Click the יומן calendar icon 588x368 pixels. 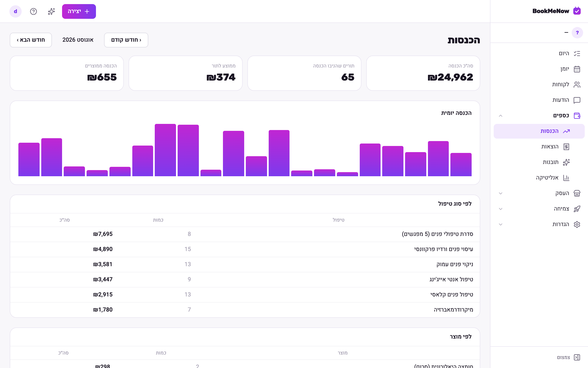pyautogui.click(x=577, y=69)
